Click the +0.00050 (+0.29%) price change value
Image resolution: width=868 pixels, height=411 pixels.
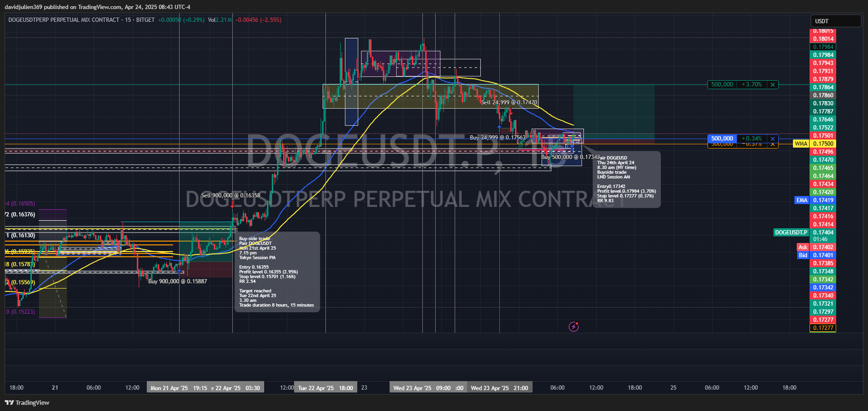(x=181, y=20)
